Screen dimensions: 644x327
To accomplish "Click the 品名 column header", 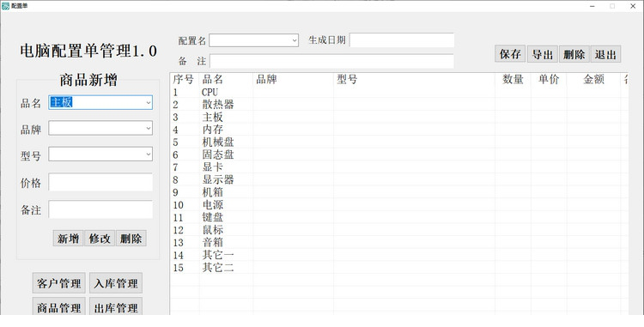I will click(226, 80).
